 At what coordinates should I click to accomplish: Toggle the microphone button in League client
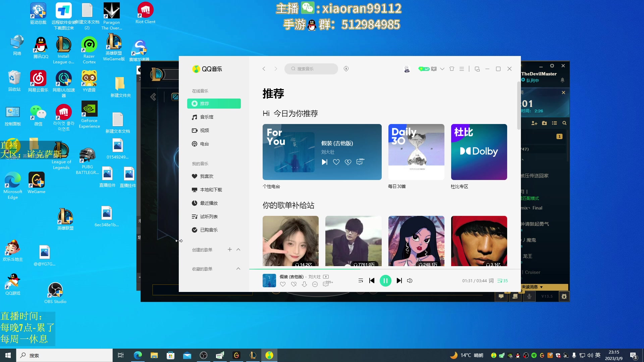point(529,296)
